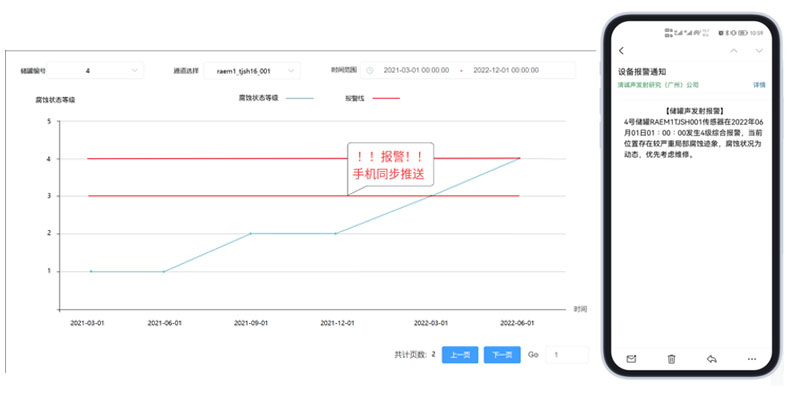Expand the raem1_tjsh16_001 channel dropdown

pos(252,71)
